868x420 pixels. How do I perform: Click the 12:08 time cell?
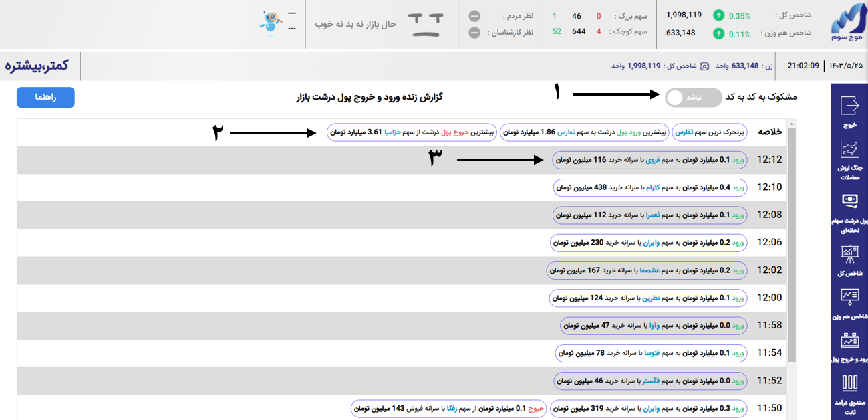768,215
